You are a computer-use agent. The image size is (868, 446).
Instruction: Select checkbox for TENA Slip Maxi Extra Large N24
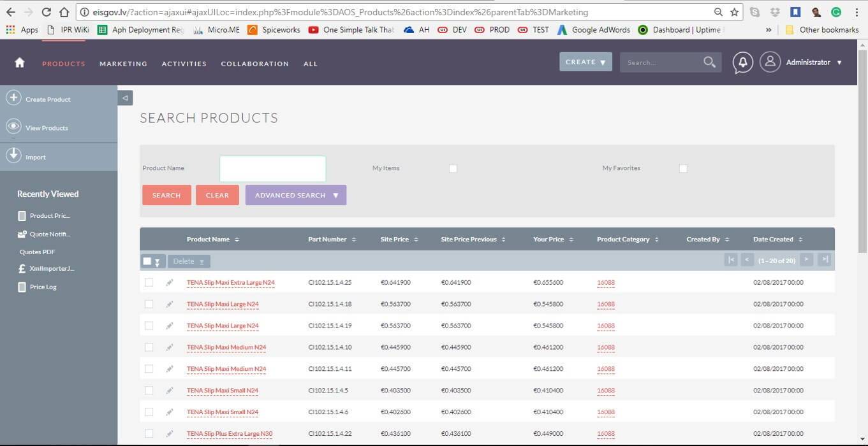pos(149,282)
